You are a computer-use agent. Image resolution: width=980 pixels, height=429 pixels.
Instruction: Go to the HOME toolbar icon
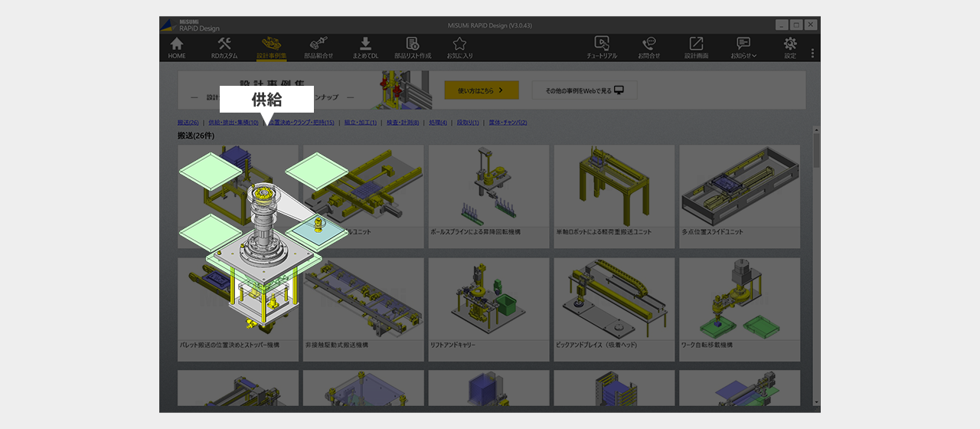[x=177, y=47]
